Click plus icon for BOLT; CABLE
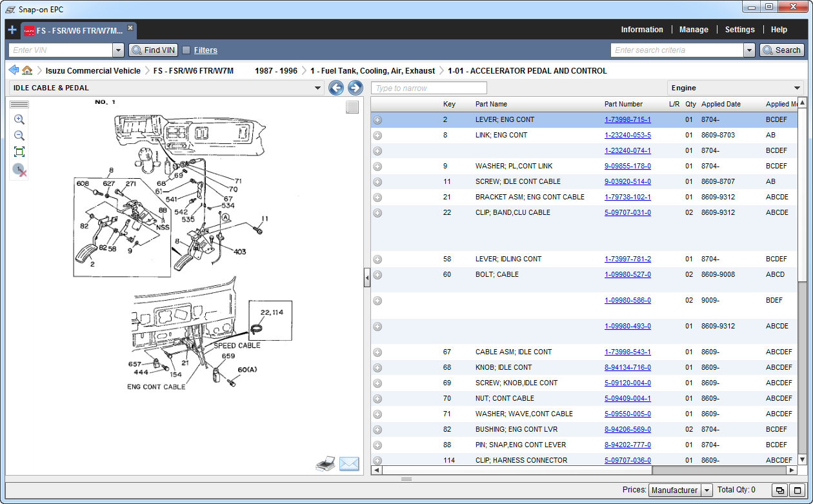 click(377, 274)
